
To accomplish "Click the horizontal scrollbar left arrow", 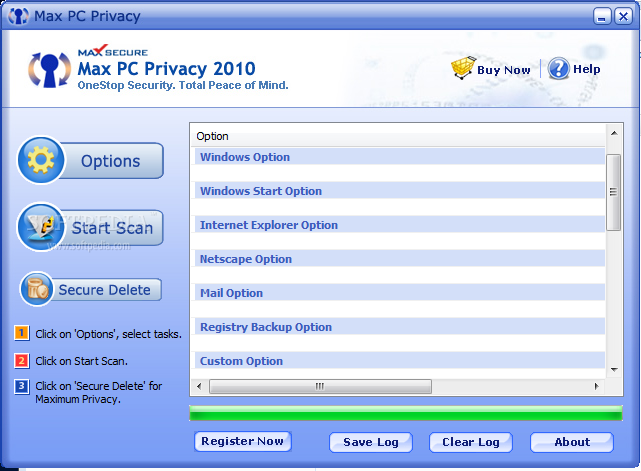I will click(199, 386).
